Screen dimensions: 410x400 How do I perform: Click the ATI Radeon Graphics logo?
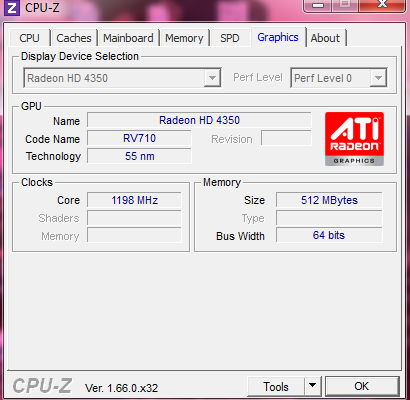pos(354,139)
